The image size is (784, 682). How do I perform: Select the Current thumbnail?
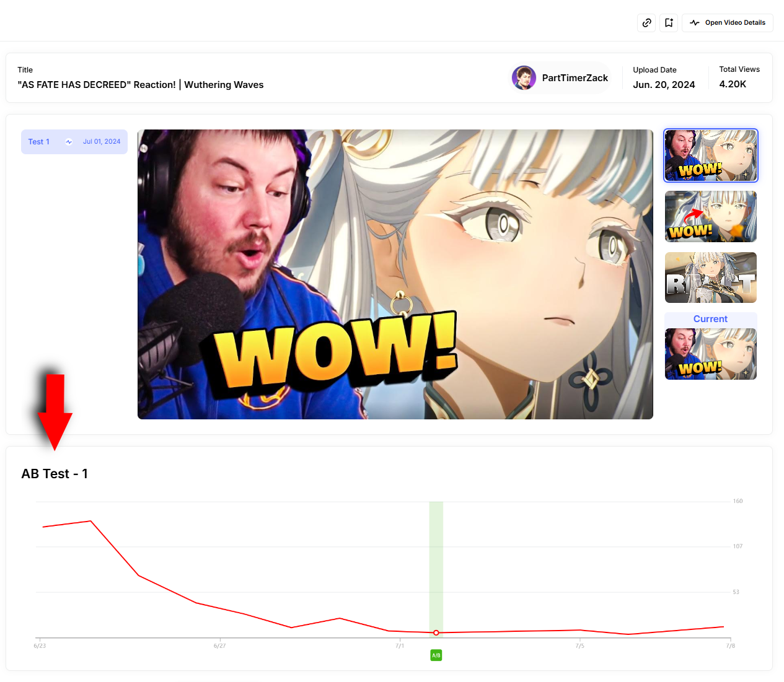pos(711,354)
